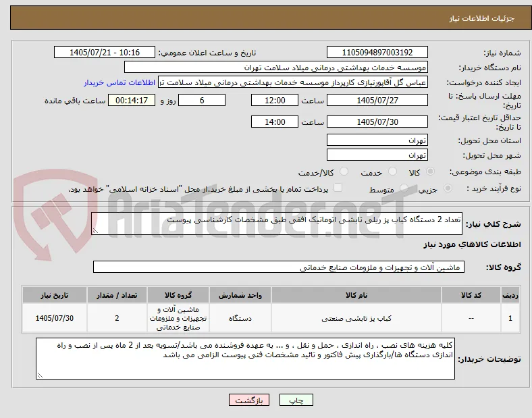The image size is (532, 418).
Task: Click the کد کالا column header
Action: (x=471, y=295)
